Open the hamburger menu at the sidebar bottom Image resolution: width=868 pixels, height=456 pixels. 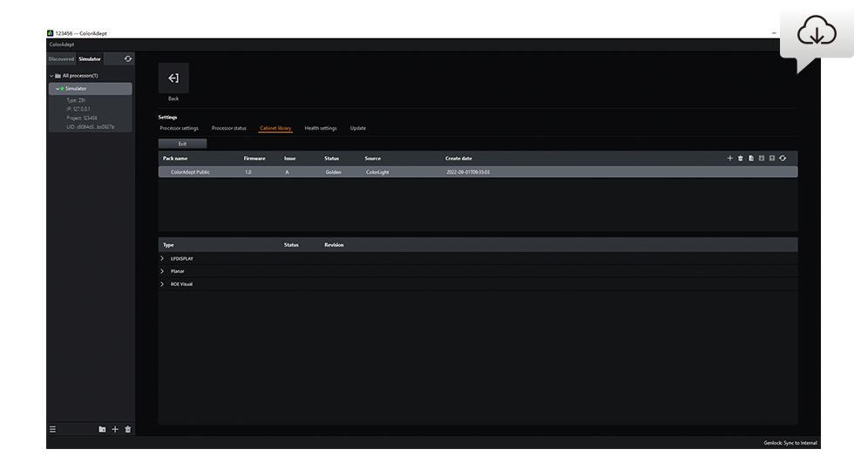click(52, 429)
